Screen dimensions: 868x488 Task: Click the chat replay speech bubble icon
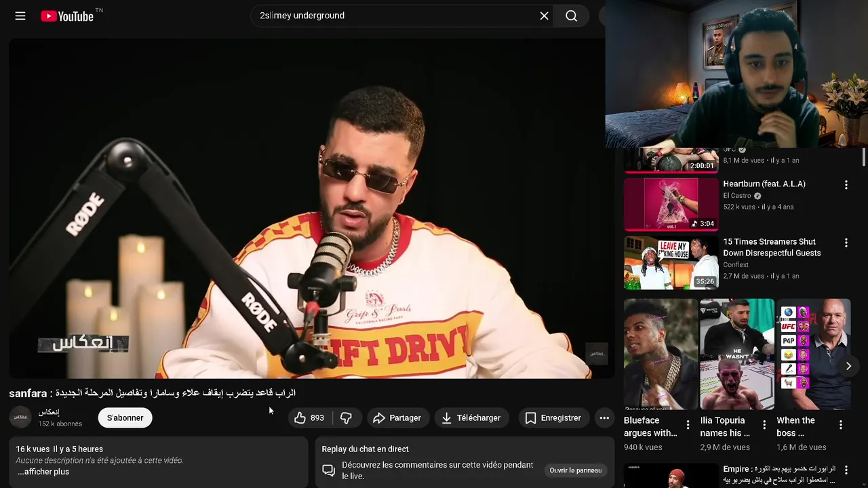coord(328,470)
